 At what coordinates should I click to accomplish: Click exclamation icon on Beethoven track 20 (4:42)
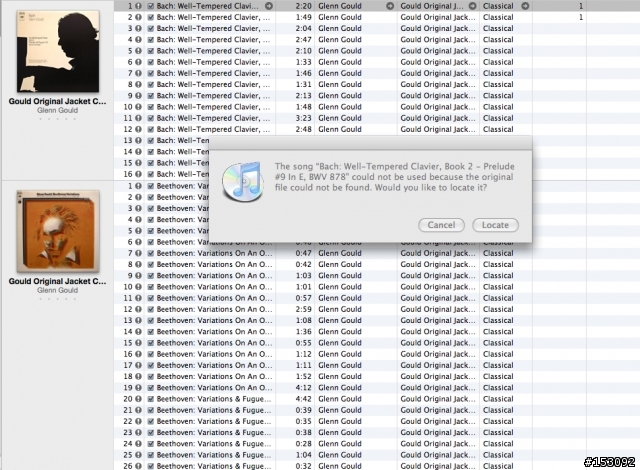click(138, 399)
